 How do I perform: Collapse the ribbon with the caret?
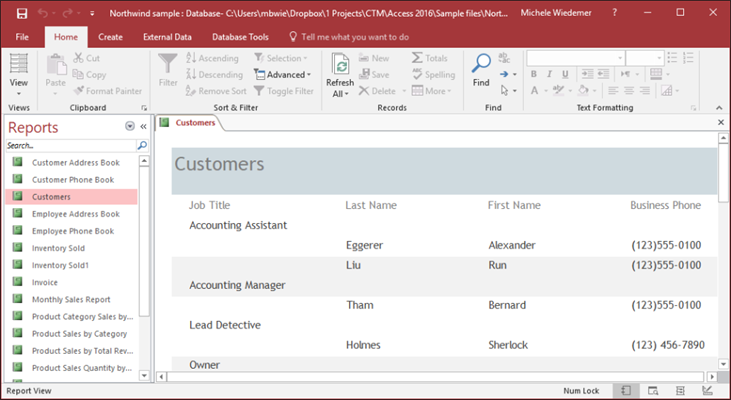tap(719, 108)
